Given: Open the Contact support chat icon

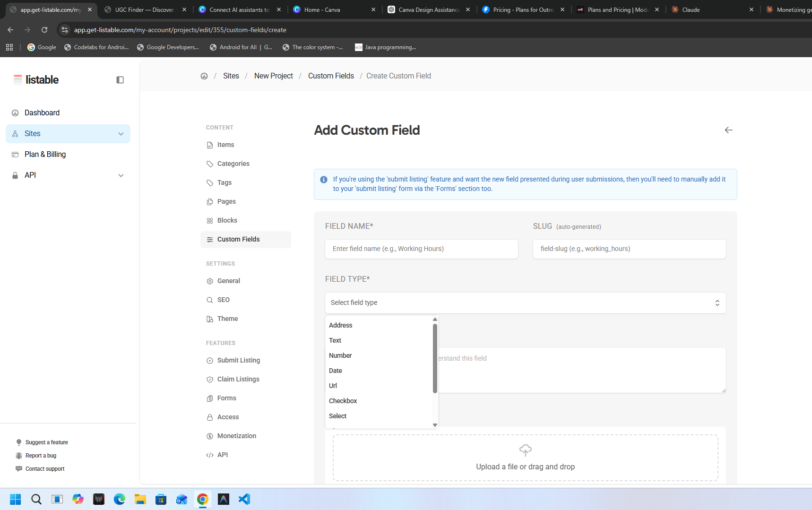Looking at the screenshot, I should click(x=19, y=469).
